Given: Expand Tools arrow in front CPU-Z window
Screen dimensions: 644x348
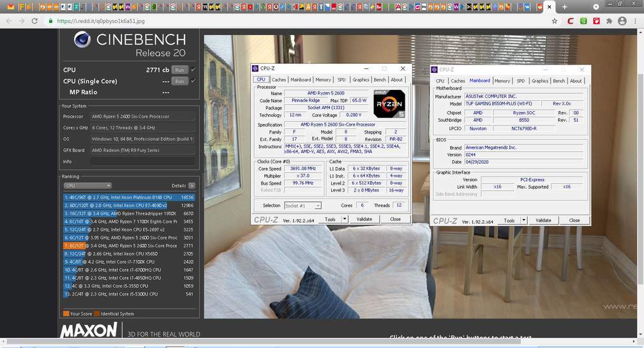Looking at the screenshot, I should click(345, 219).
